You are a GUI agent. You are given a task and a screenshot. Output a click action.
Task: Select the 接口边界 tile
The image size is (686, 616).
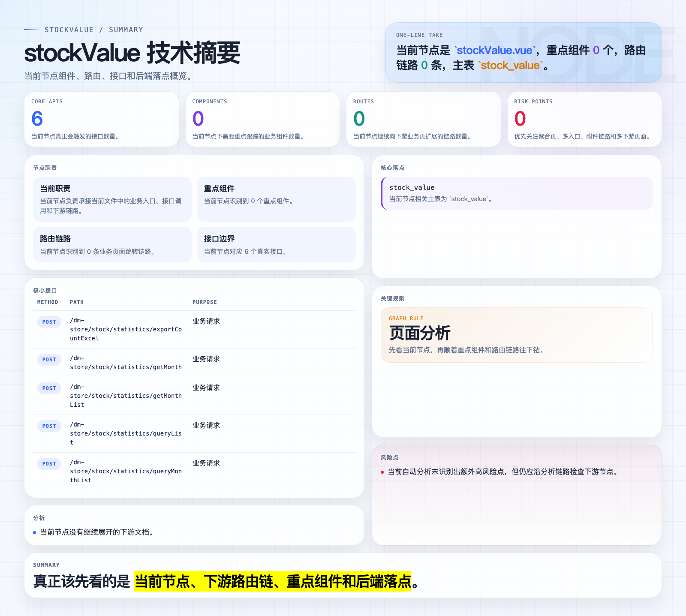pyautogui.click(x=276, y=244)
